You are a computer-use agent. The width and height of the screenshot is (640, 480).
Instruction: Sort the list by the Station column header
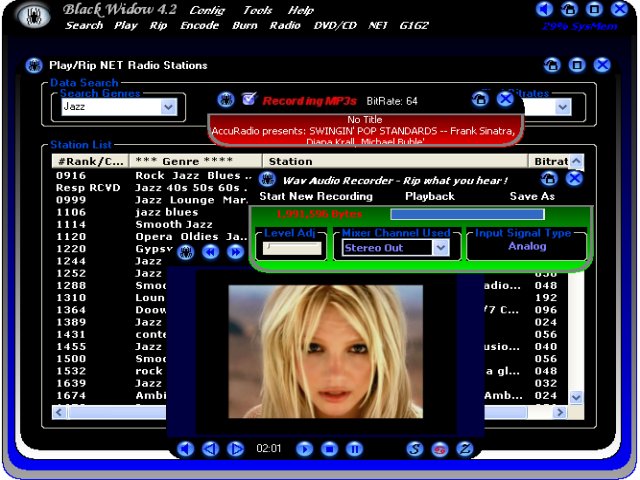(395, 161)
